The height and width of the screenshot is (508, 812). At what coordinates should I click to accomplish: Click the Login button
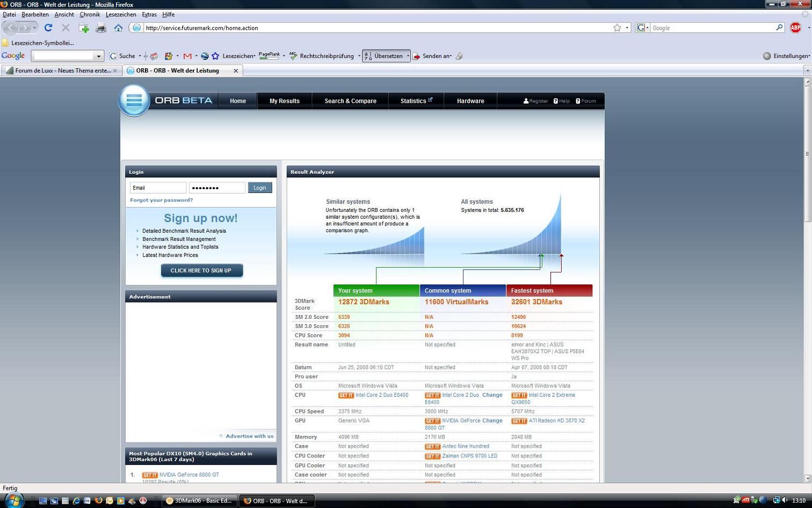(x=260, y=188)
